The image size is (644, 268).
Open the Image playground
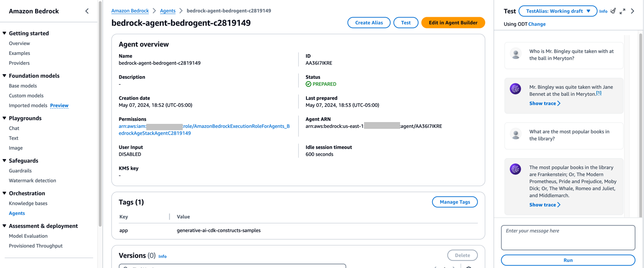click(x=16, y=148)
